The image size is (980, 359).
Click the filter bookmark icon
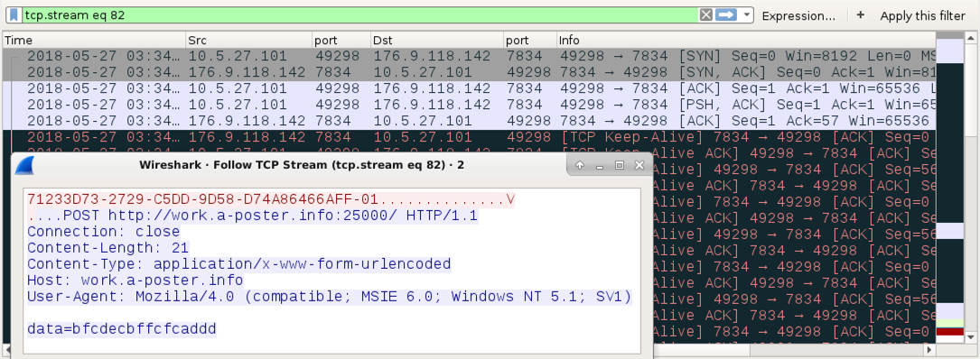pyautogui.click(x=14, y=15)
